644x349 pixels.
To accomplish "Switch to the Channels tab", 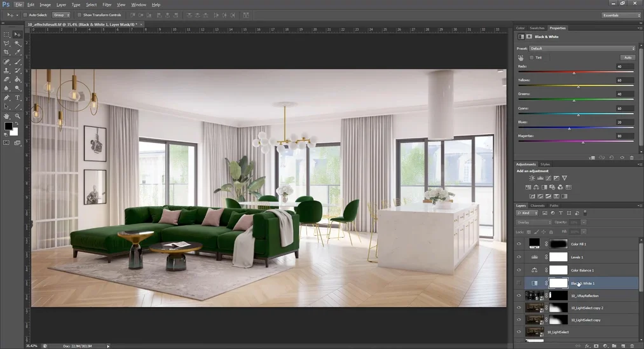I will (537, 205).
